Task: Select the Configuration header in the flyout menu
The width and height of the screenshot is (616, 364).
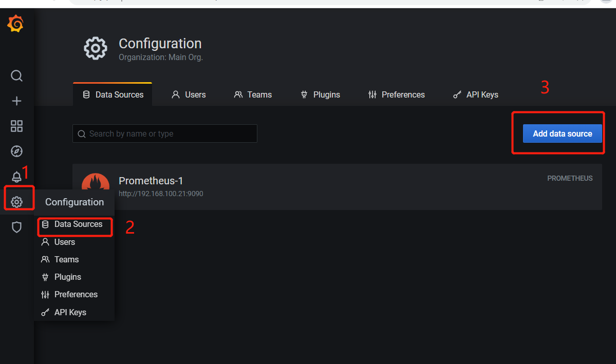Action: (x=74, y=202)
